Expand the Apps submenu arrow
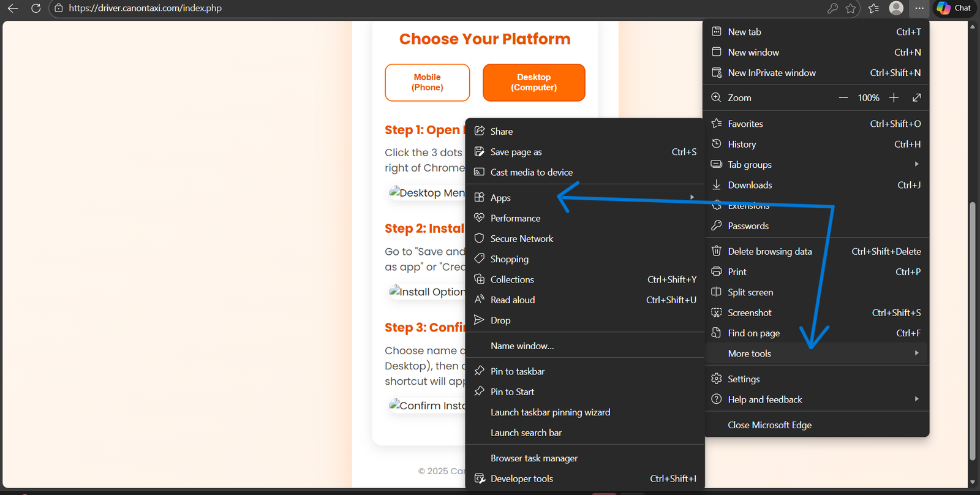980x495 pixels. tap(692, 197)
